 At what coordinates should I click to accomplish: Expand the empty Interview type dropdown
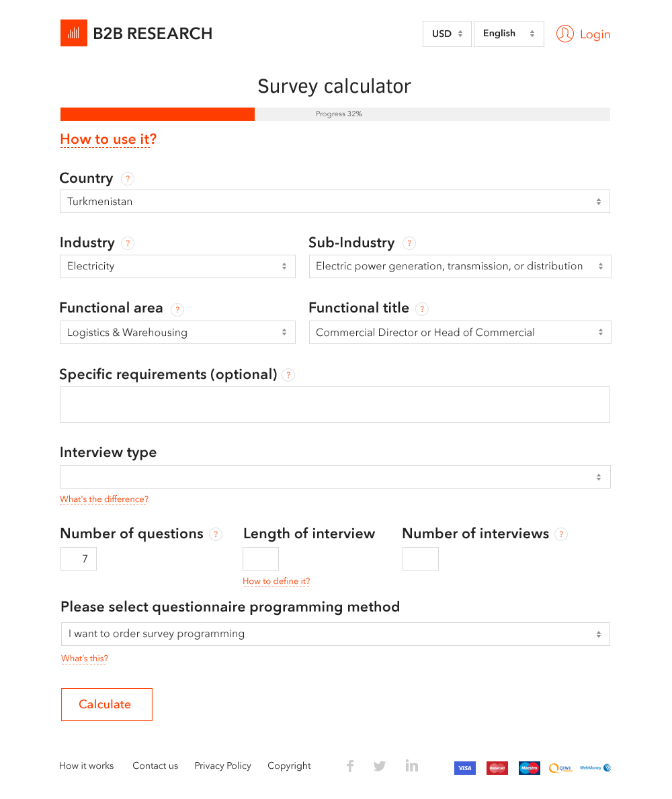(335, 477)
